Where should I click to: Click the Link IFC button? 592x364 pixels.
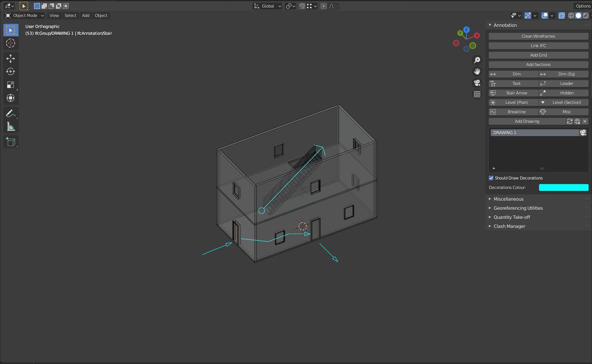tap(538, 46)
